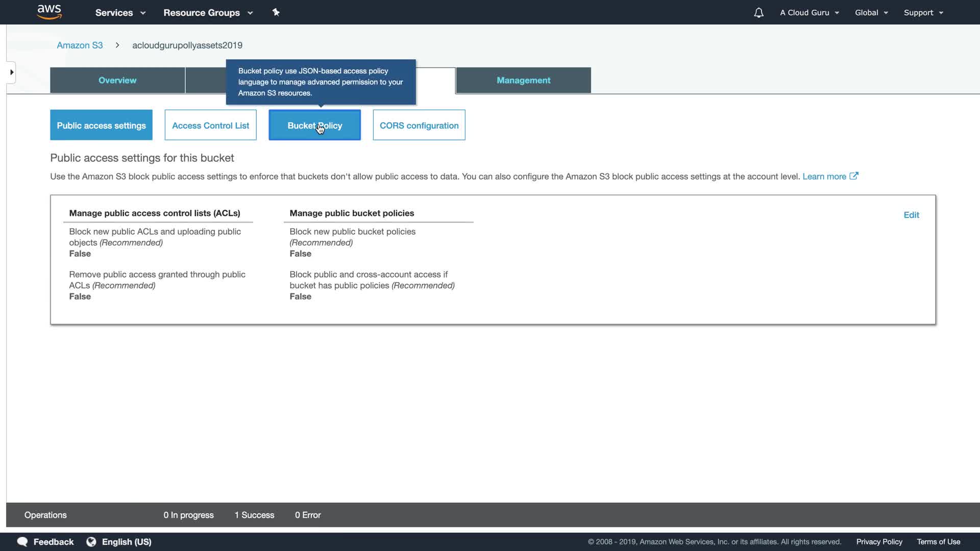Open the Resource Groups dropdown

pyautogui.click(x=208, y=13)
